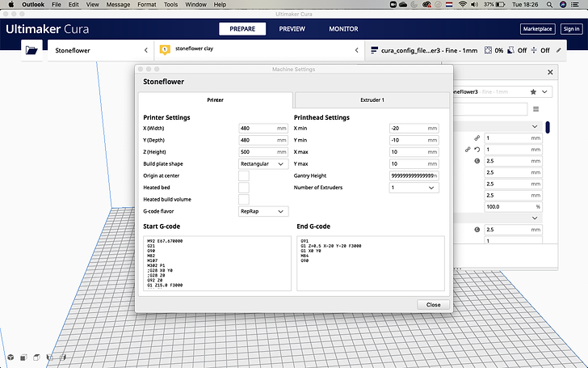Toggle the Heated build volume checkbox

click(244, 200)
